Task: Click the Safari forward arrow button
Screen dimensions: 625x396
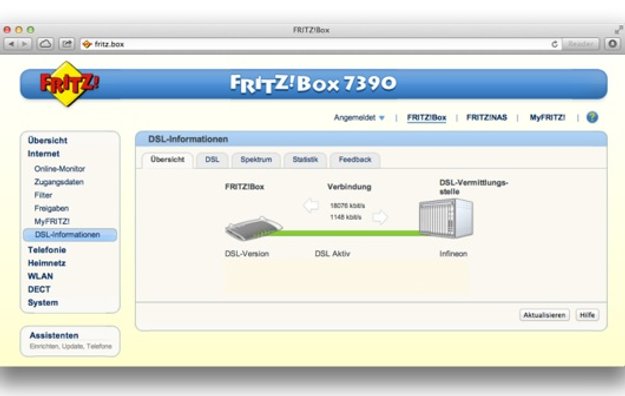Action: pyautogui.click(x=24, y=44)
